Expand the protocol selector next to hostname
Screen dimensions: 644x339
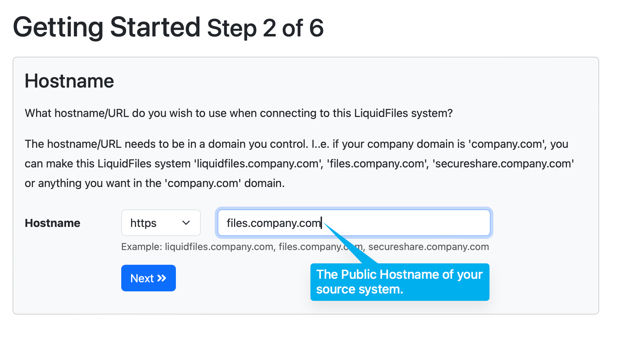pos(160,223)
